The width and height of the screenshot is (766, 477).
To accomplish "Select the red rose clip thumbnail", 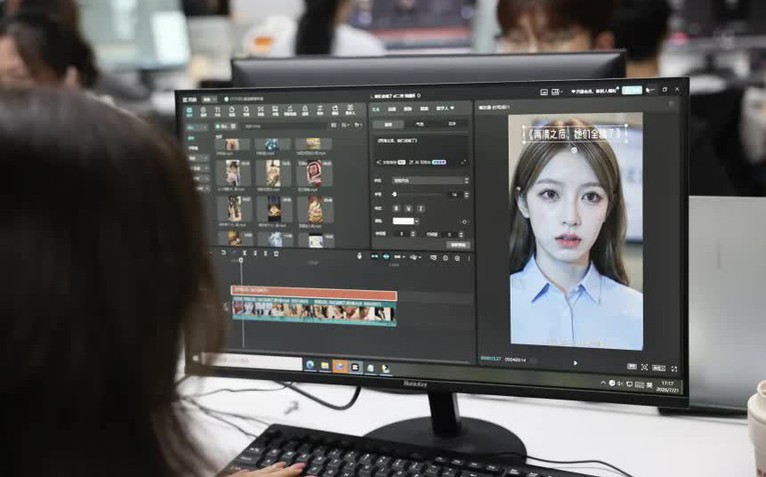I will [x=315, y=173].
